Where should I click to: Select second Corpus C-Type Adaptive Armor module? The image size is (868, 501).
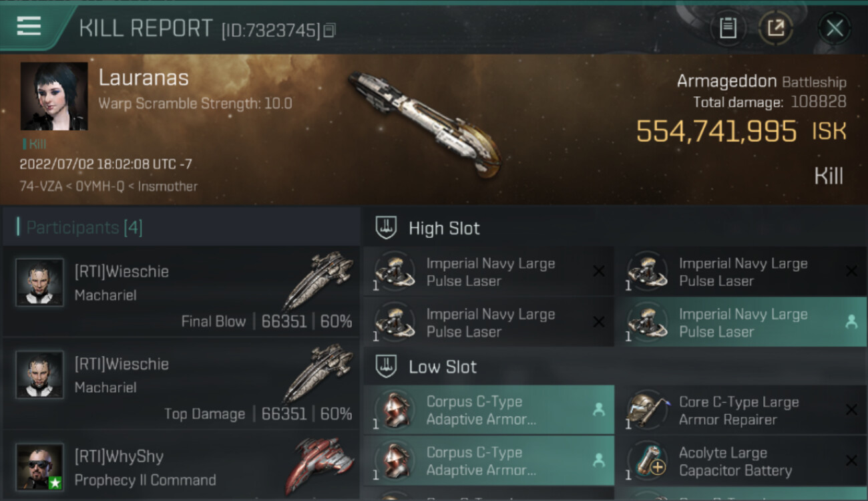(489, 461)
